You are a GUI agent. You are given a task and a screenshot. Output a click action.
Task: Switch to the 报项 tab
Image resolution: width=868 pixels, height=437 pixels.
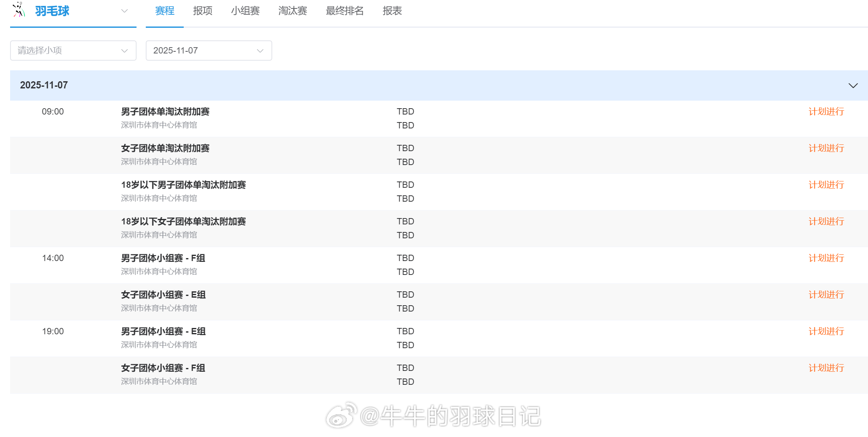click(x=202, y=11)
